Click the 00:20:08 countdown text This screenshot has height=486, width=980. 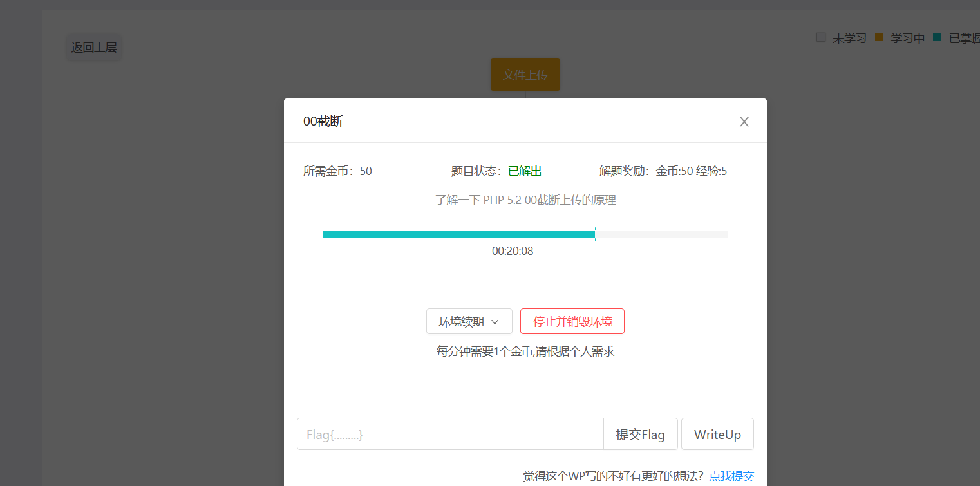513,251
